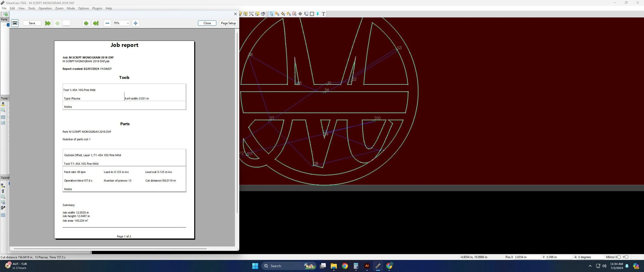Click the zoom to material icon
The height and width of the screenshot is (272, 644).
coord(257,14)
